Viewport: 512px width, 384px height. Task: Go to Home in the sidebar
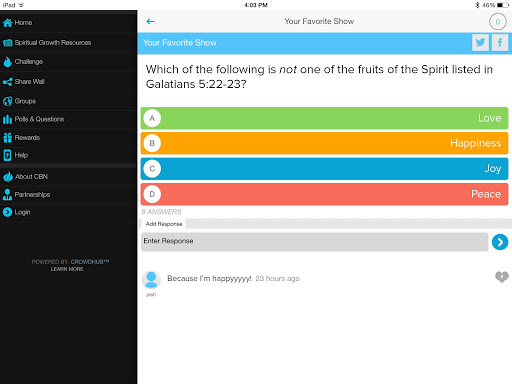tap(68, 23)
